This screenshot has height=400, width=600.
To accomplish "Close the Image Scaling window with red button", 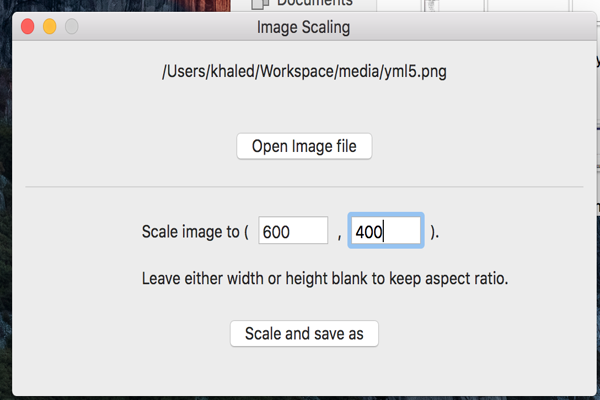I will 28,27.
